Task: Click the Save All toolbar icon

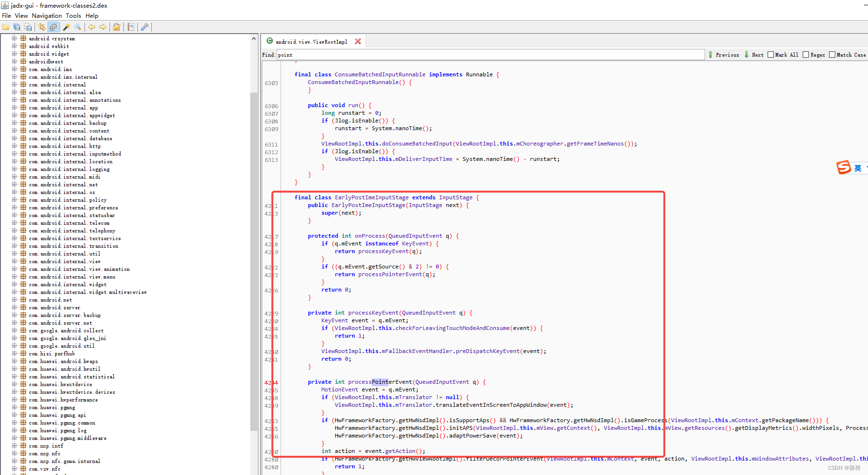Action: (x=17, y=27)
